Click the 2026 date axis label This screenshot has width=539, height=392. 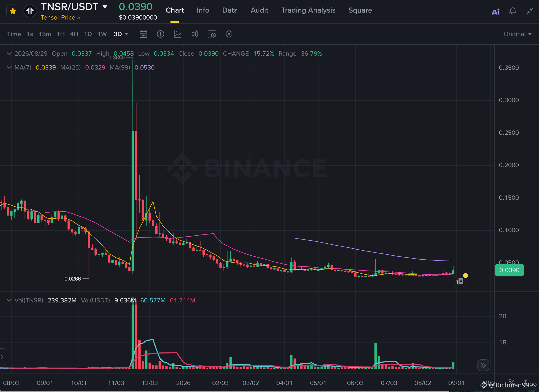tap(183, 383)
